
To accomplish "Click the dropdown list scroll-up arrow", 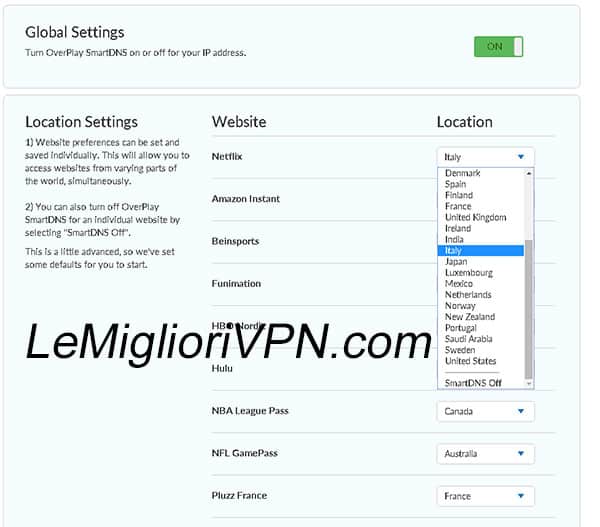I will [x=529, y=173].
